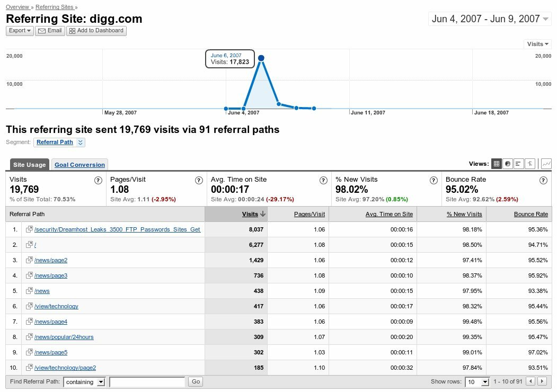Viewport: 557px width, 392px height.
Task: Open the /news/page2 referral path
Action: (x=51, y=260)
